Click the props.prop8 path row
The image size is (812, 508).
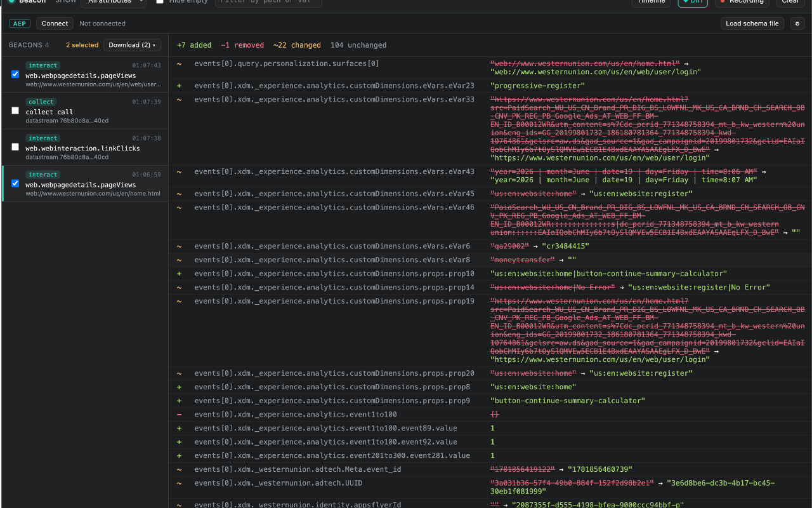tap(332, 387)
